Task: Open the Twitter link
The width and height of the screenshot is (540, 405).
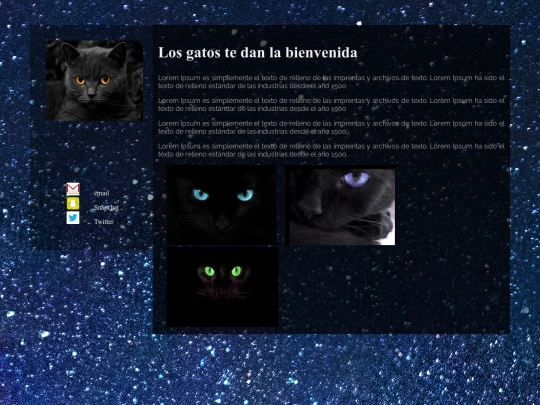Action: pos(104,222)
